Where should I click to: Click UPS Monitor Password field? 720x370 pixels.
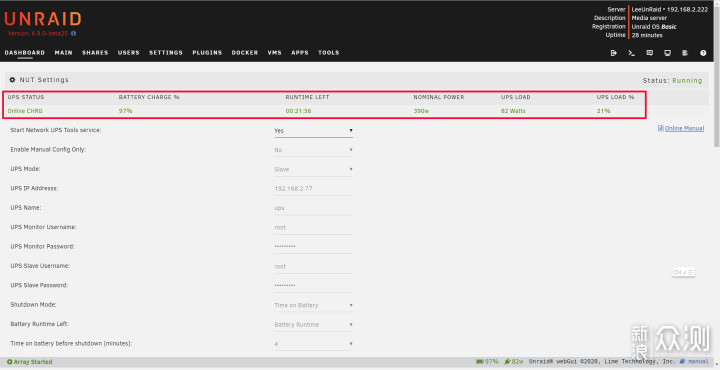(314, 247)
